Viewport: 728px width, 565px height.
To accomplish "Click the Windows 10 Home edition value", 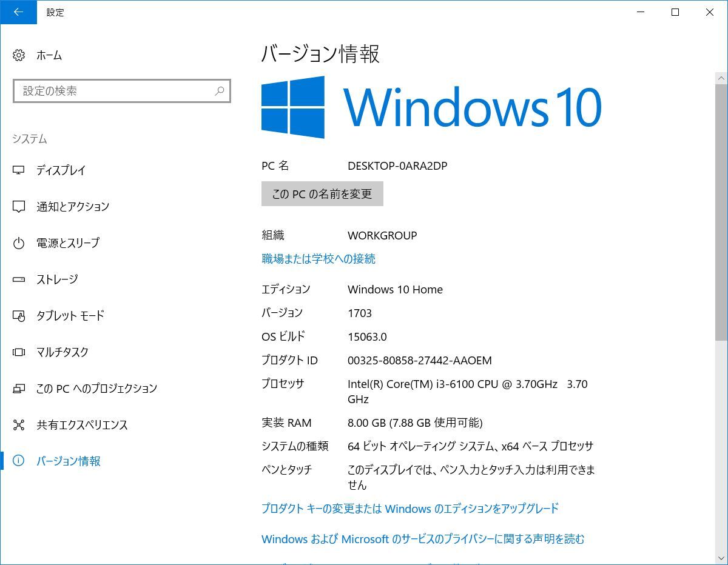I will pos(395,290).
